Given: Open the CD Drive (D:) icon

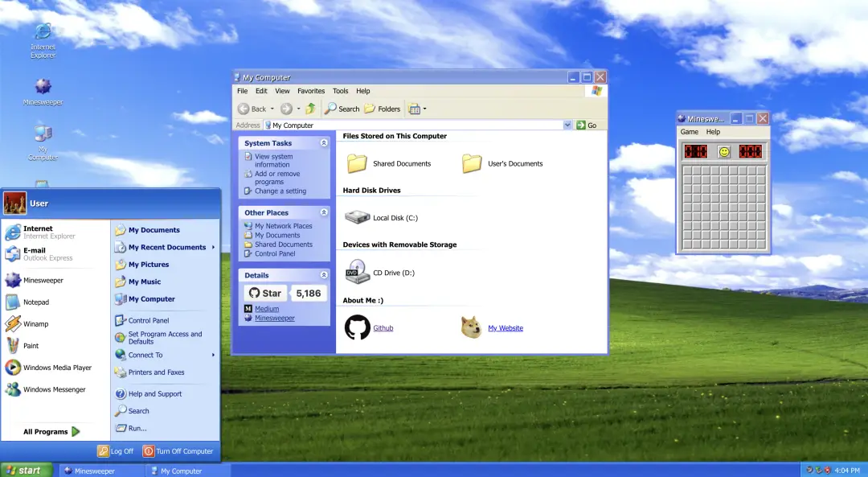Looking at the screenshot, I should point(357,273).
